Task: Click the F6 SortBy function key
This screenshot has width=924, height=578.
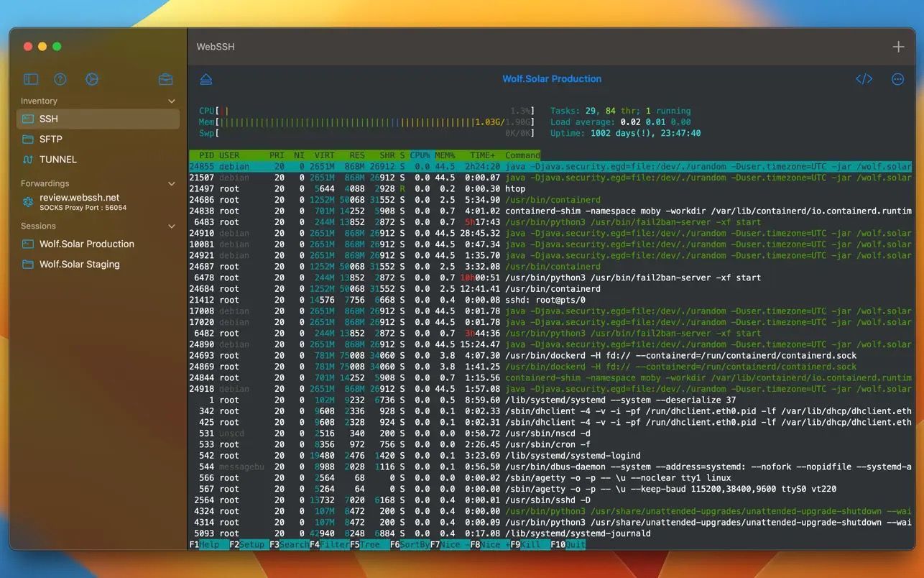Action: [410, 545]
